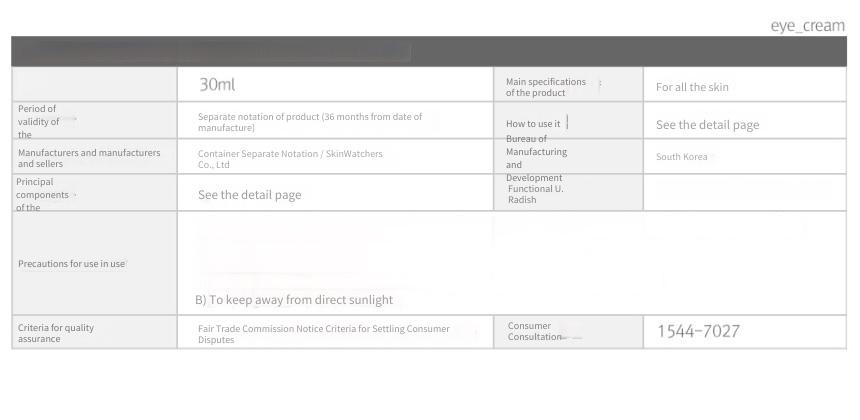
Task: Open See the detail page under Principal components
Action: click(250, 195)
